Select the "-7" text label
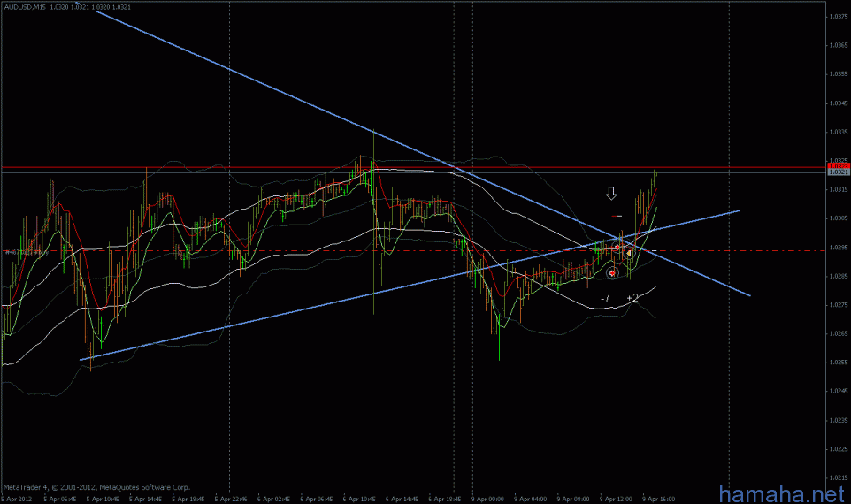The image size is (851, 504). [x=606, y=298]
